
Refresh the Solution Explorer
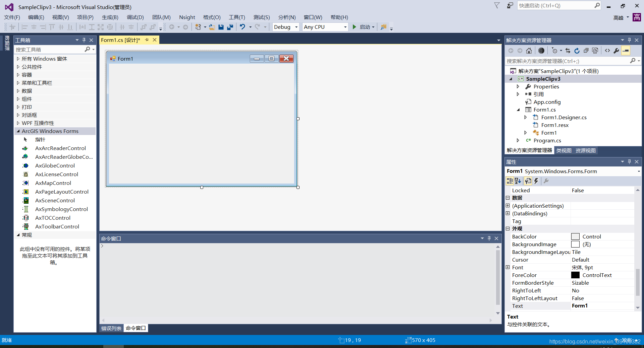click(x=577, y=51)
